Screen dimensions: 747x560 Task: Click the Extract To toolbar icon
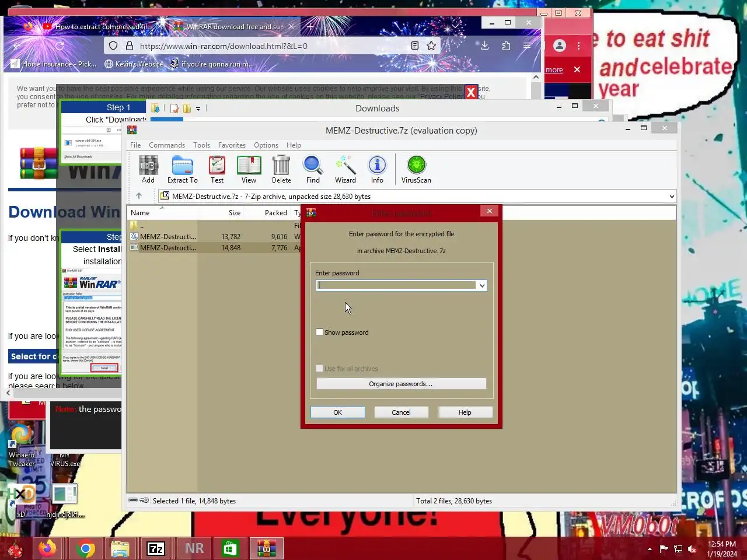click(183, 170)
